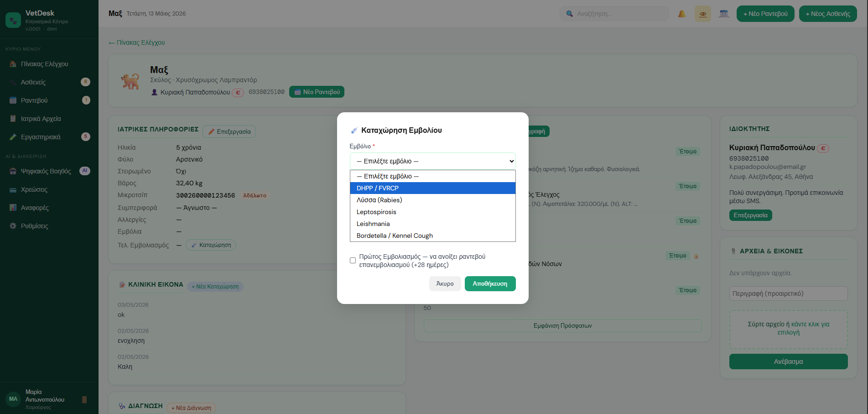Click + Νέα Διάγνωση button
Image resolution: width=868 pixels, height=414 pixels.
[x=191, y=408]
